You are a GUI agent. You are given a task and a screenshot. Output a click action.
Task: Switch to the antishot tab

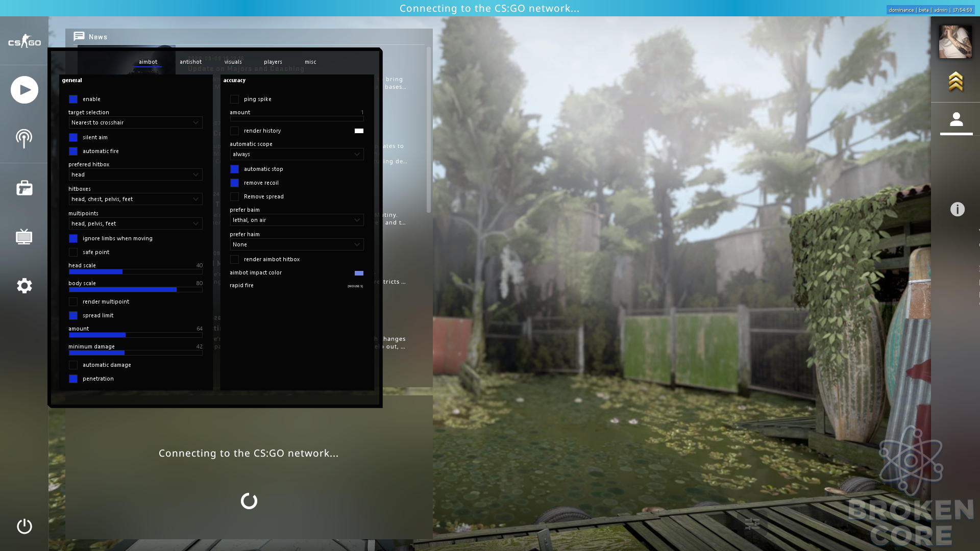point(190,62)
